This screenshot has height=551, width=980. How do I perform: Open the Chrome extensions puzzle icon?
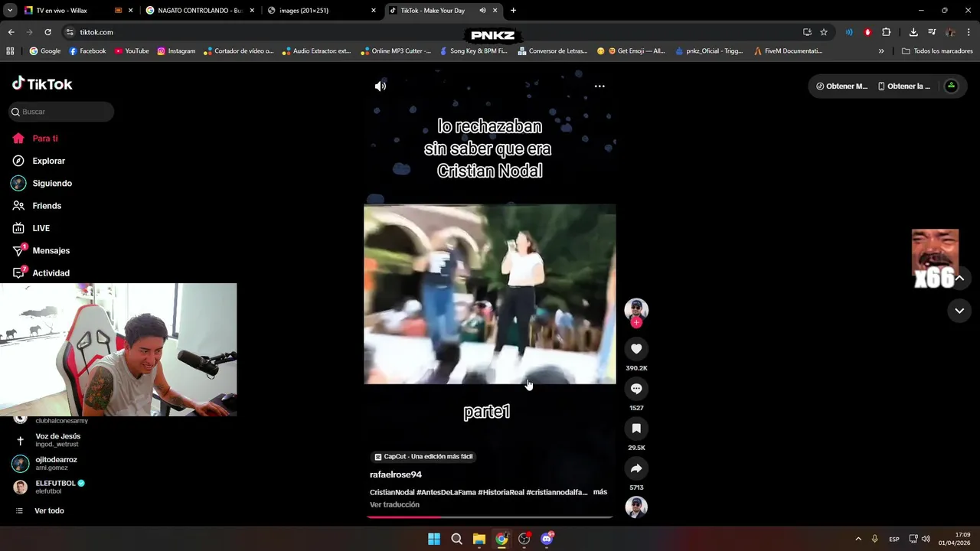886,32
